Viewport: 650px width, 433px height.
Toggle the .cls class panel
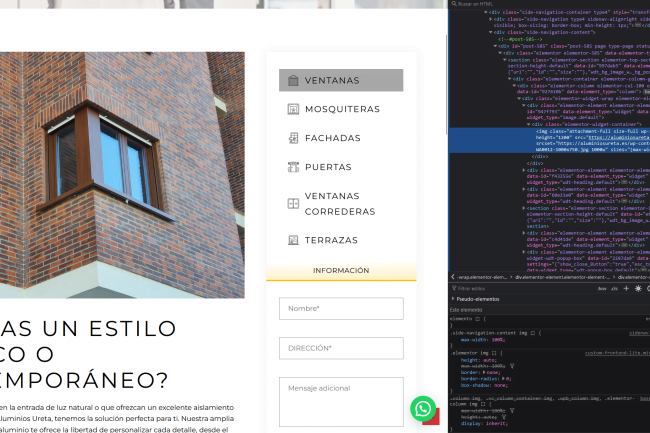(613, 288)
